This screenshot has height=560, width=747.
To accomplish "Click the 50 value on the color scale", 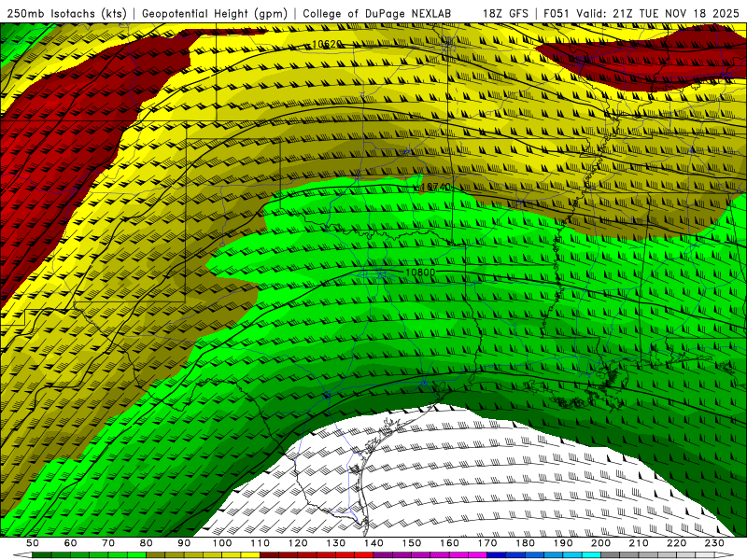I will pos(33,543).
